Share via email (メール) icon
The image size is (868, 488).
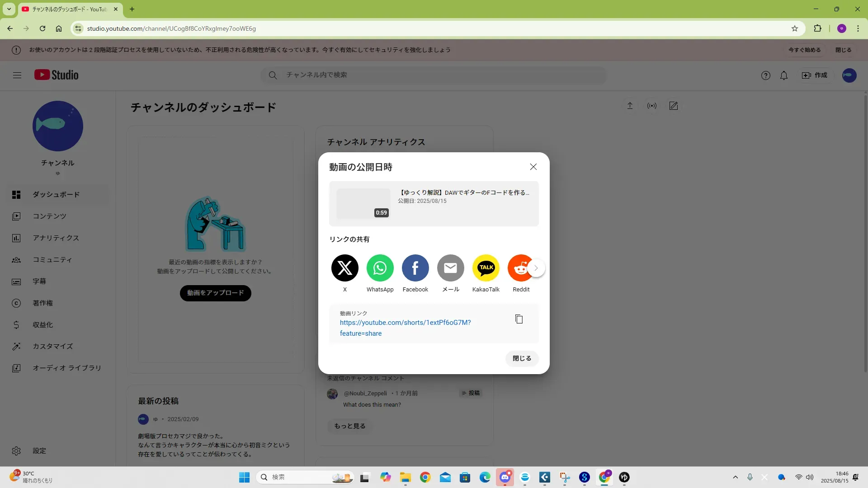(x=450, y=268)
